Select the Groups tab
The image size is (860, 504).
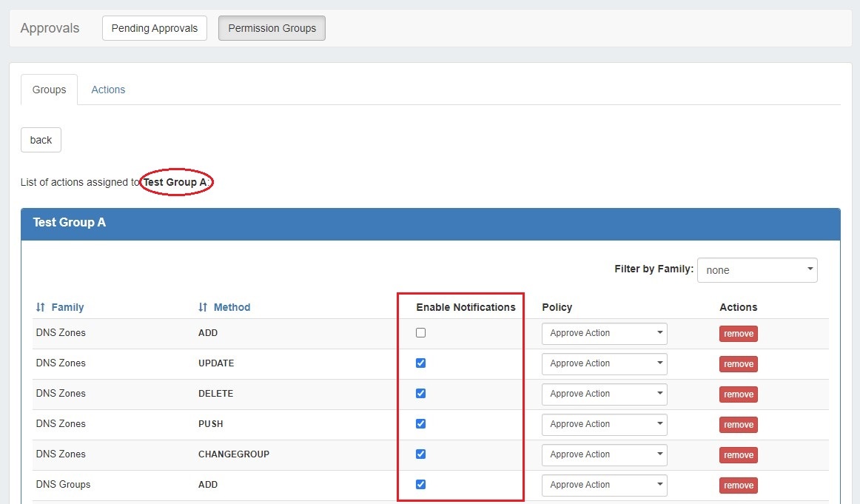pos(49,90)
